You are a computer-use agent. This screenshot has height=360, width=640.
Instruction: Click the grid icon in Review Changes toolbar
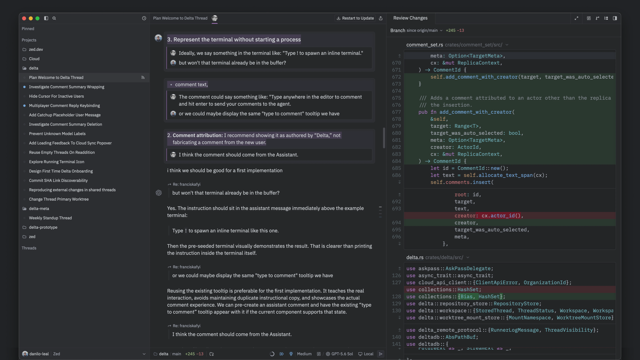(589, 18)
